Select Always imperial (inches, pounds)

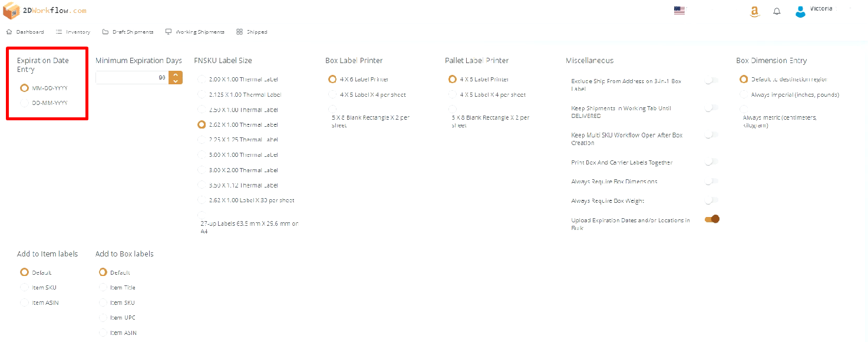click(x=744, y=94)
